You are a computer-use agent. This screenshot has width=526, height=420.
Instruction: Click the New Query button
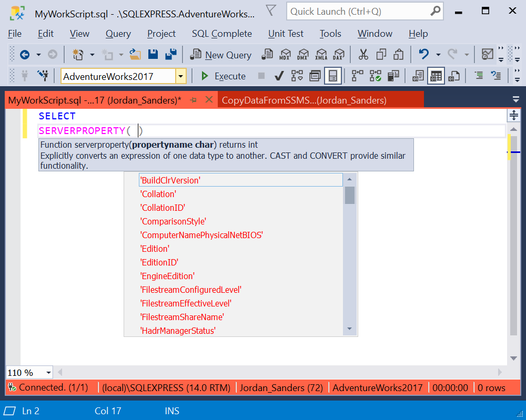[x=221, y=55]
